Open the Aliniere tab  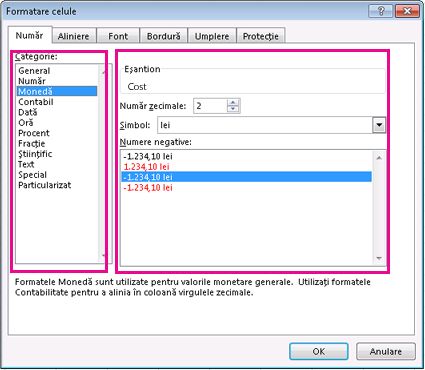tap(74, 36)
